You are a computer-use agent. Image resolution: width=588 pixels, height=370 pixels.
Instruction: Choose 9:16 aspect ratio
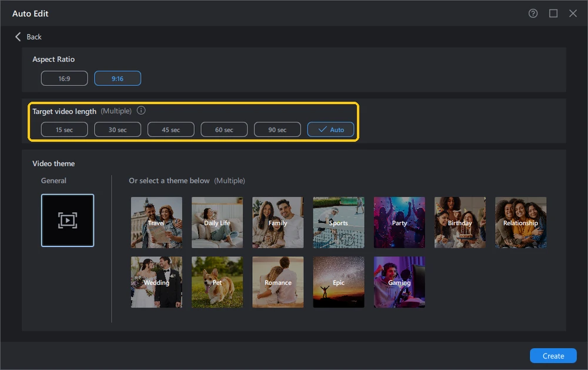click(x=118, y=78)
